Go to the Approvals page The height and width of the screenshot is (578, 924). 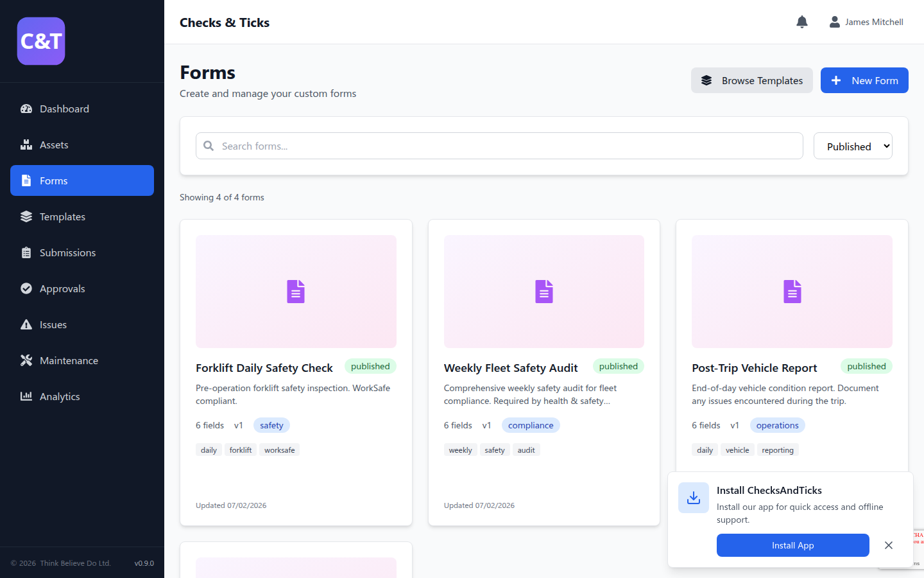62,288
